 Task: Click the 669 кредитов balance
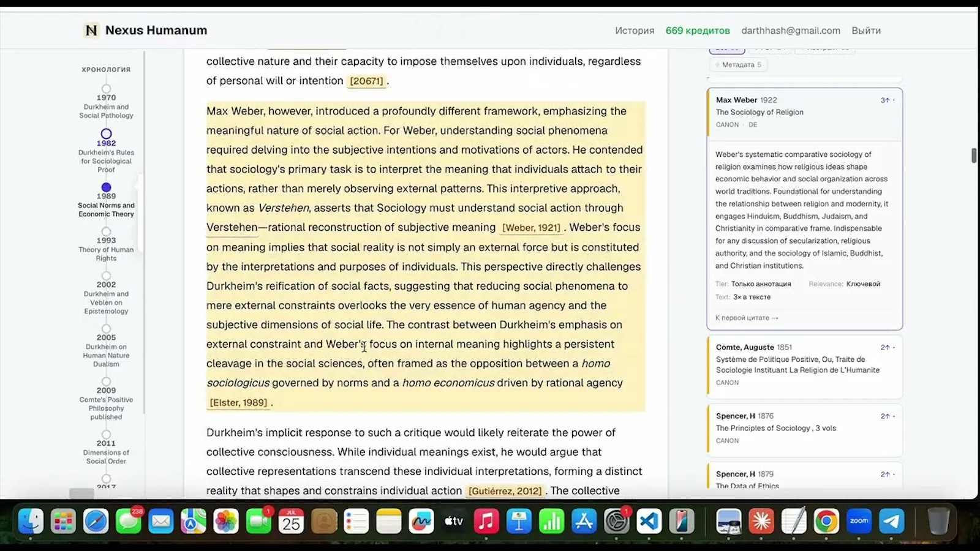698,31
